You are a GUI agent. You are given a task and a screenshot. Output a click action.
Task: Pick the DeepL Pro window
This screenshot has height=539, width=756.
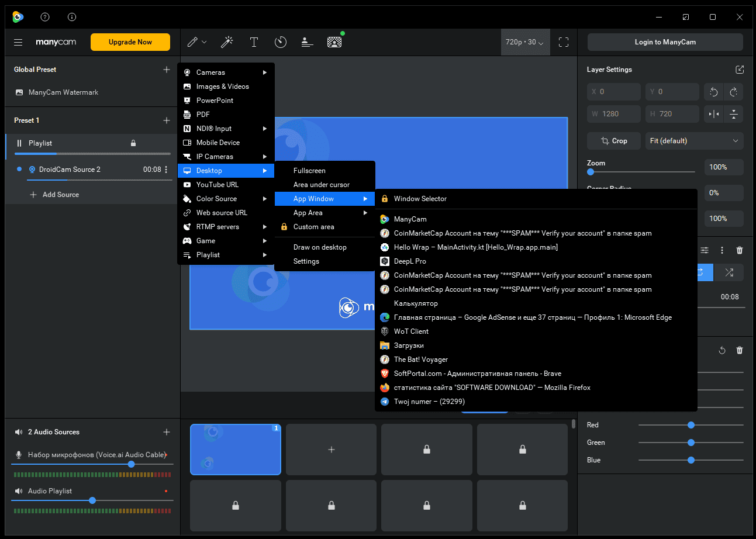pos(536,261)
